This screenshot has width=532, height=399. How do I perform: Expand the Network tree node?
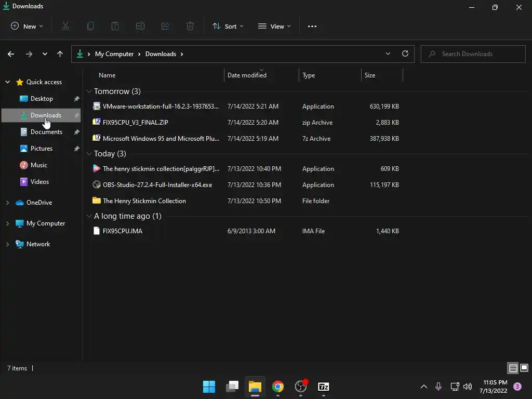point(7,244)
